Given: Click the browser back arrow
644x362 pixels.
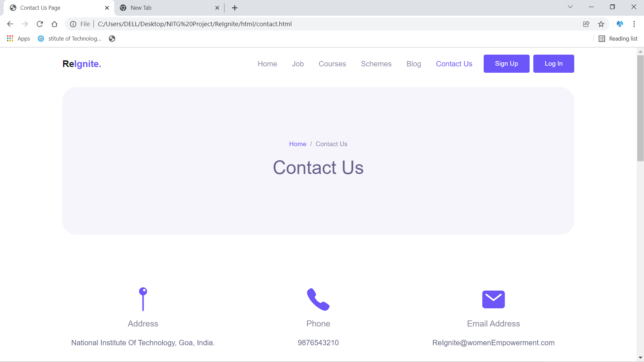Looking at the screenshot, I should coord(10,24).
